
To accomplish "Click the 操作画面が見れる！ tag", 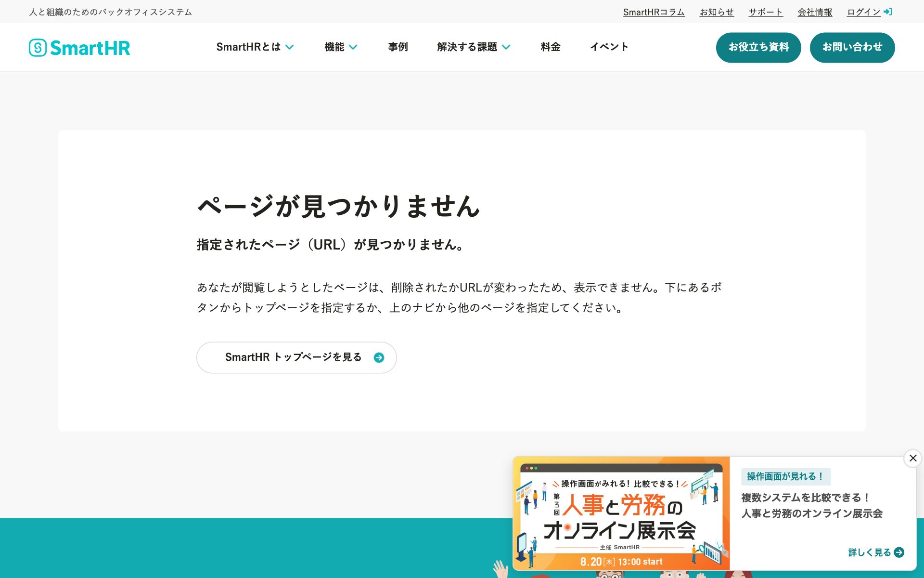I will pos(786,476).
